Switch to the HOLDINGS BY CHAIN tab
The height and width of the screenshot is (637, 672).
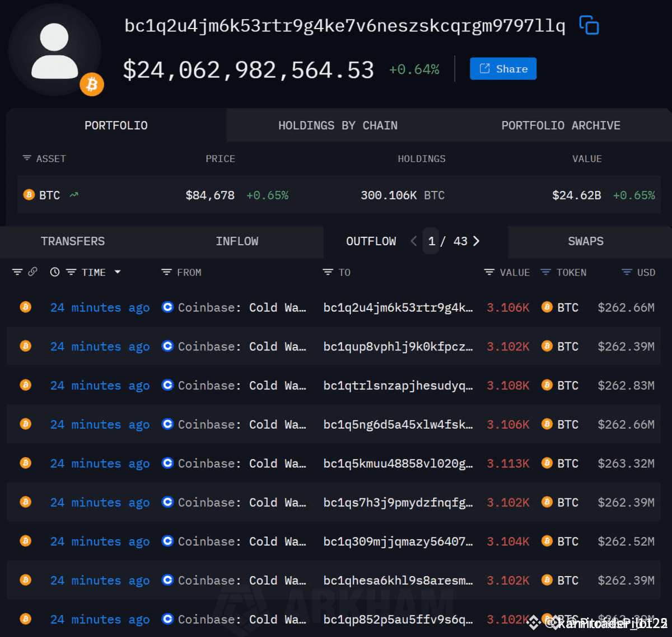point(338,125)
